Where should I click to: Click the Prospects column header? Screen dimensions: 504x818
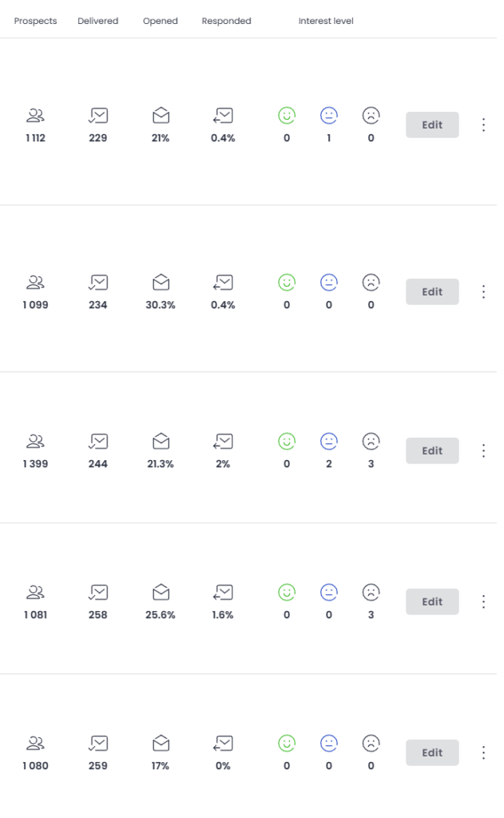36,22
